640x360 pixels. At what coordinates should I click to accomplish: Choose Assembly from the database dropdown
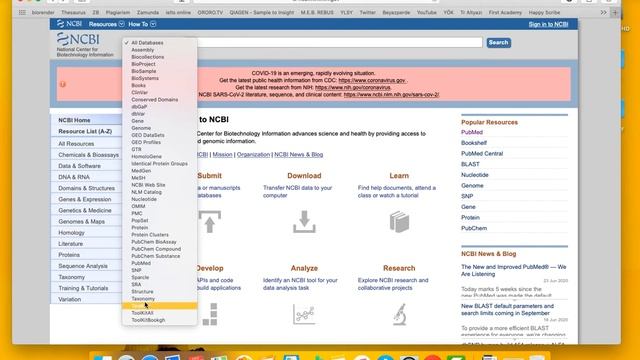pyautogui.click(x=142, y=50)
